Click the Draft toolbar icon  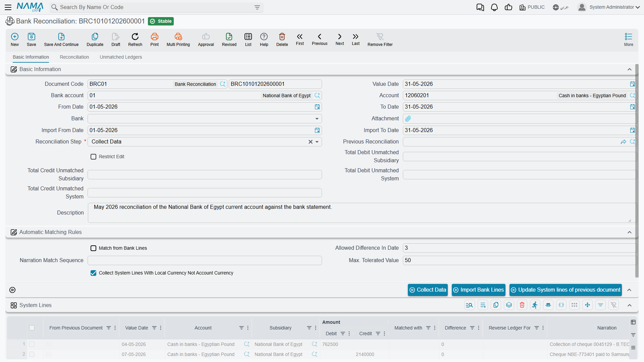tap(116, 39)
